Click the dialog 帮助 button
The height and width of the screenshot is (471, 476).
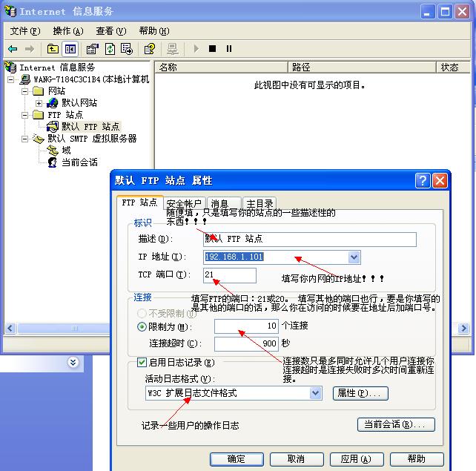click(417, 459)
